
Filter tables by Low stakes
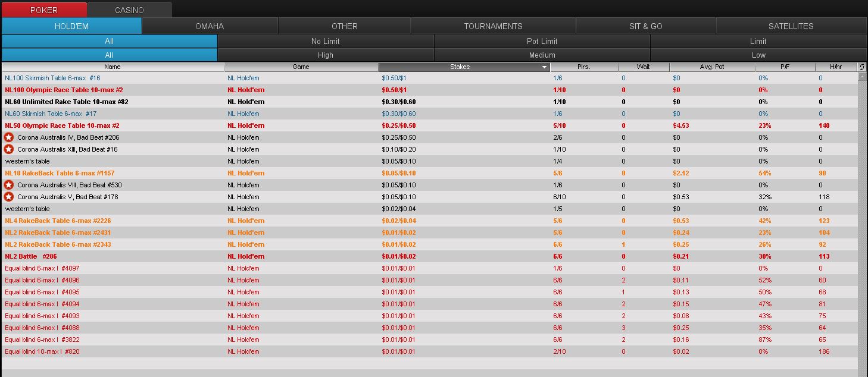(758, 55)
